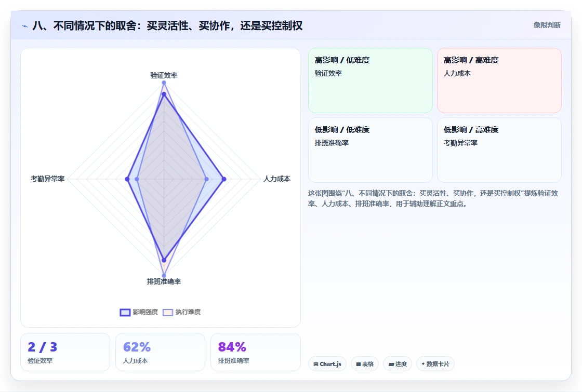Image resolution: width=582 pixels, height=392 pixels.
Task: Click 排班准确率 radar axis label
Action: (x=164, y=281)
